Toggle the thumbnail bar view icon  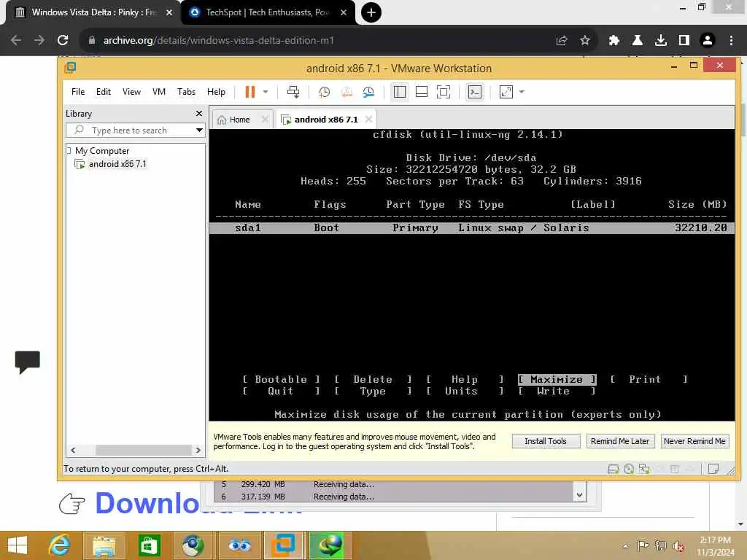click(421, 92)
